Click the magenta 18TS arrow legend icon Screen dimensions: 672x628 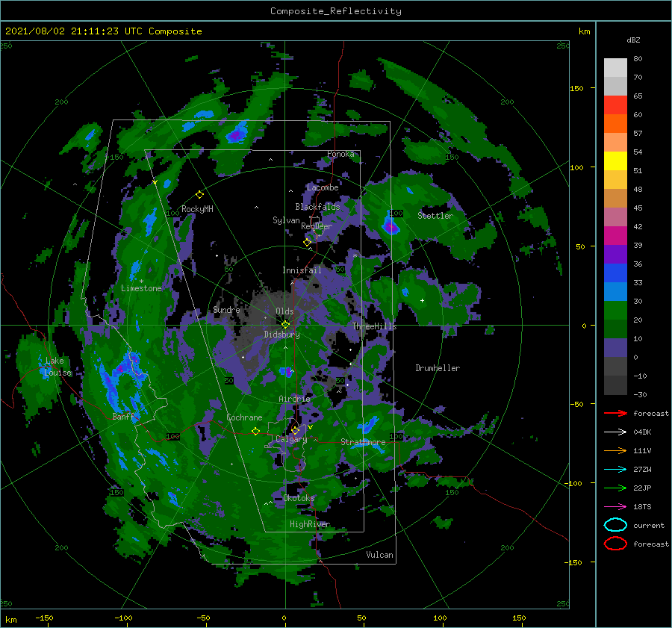615,507
